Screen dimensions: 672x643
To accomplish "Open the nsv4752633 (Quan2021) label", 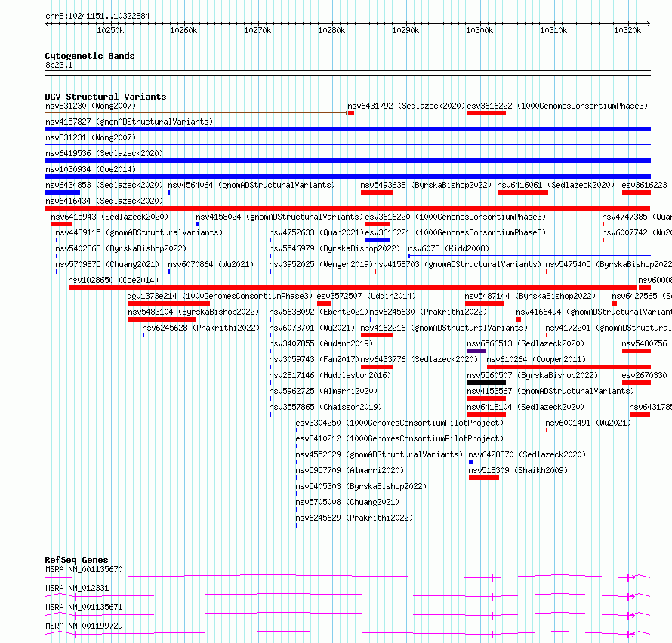I will 316,232.
